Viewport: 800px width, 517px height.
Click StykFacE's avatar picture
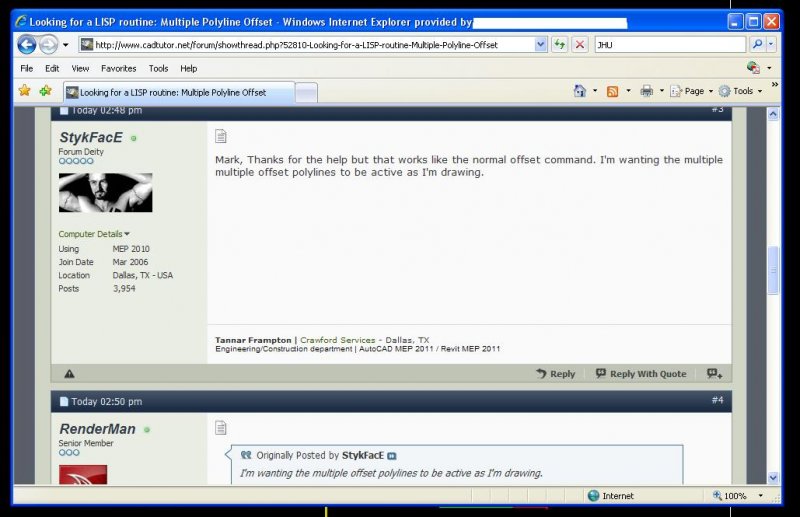click(105, 192)
